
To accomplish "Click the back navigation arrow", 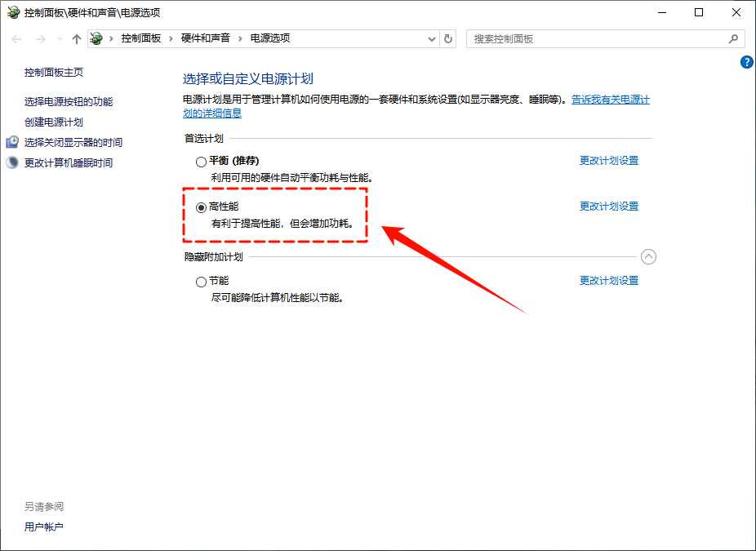I will 16,38.
